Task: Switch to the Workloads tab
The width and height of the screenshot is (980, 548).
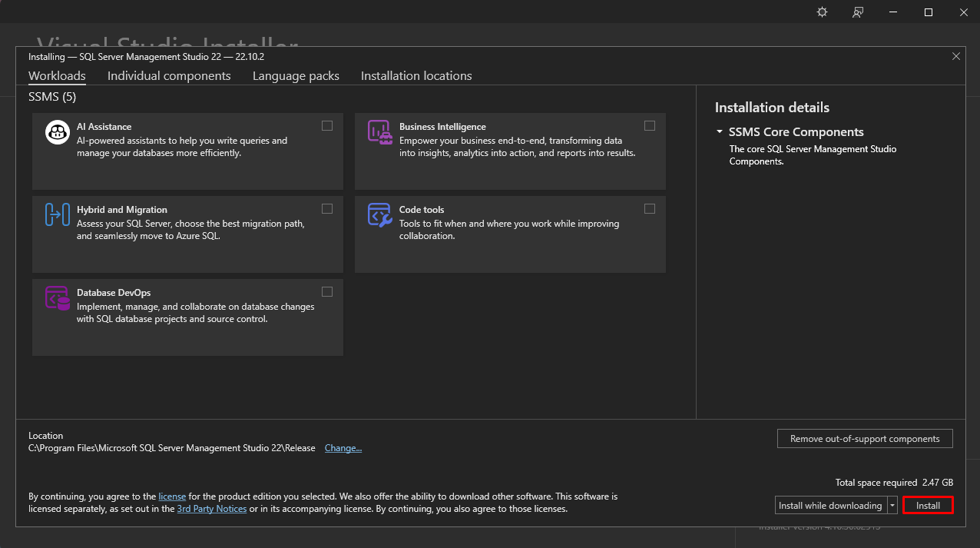Action: click(57, 76)
